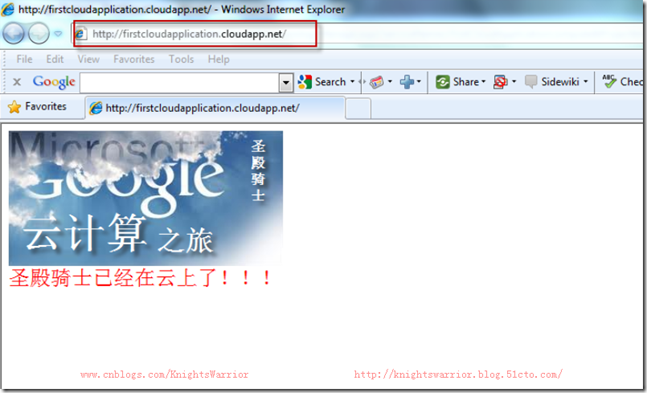Open a new empty tab
The image size is (647, 393).
[358, 109]
